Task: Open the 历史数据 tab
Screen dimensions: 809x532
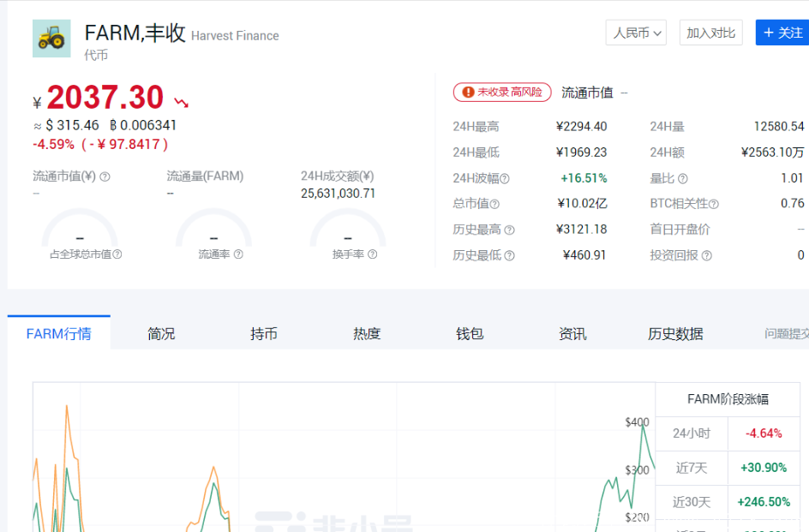Action: tap(675, 334)
